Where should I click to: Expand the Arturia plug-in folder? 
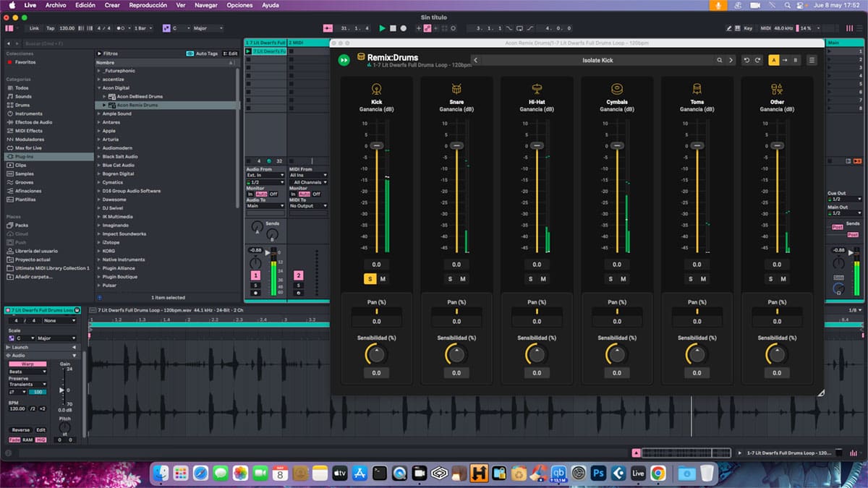pos(99,140)
